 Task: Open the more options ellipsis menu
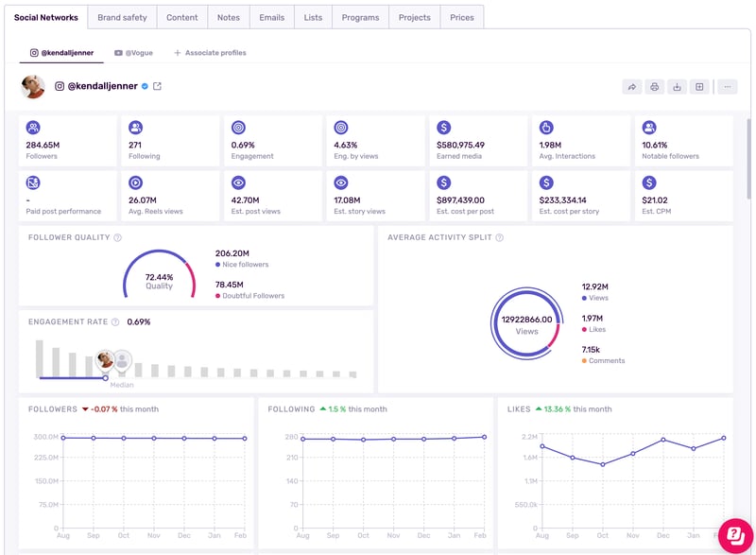pyautogui.click(x=728, y=87)
